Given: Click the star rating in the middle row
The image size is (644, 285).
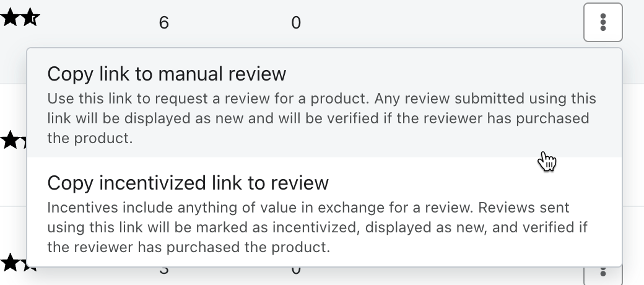Looking at the screenshot, I should click(x=12, y=141).
